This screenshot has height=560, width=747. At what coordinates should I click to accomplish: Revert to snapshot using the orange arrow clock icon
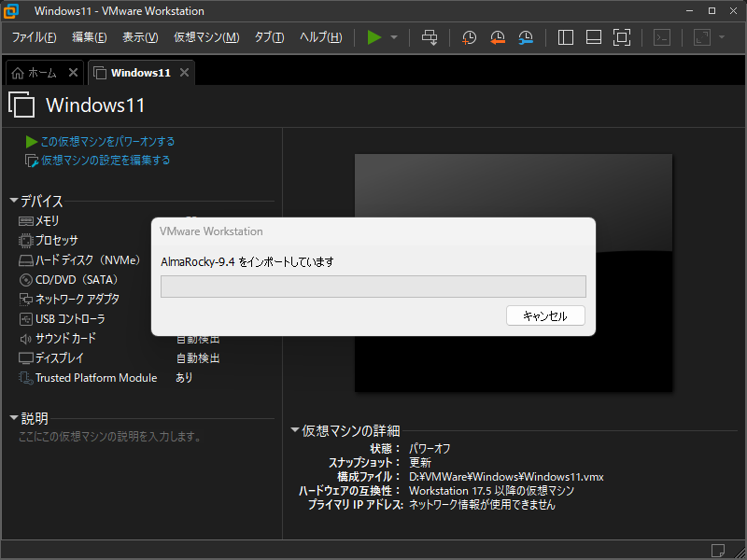pos(498,37)
